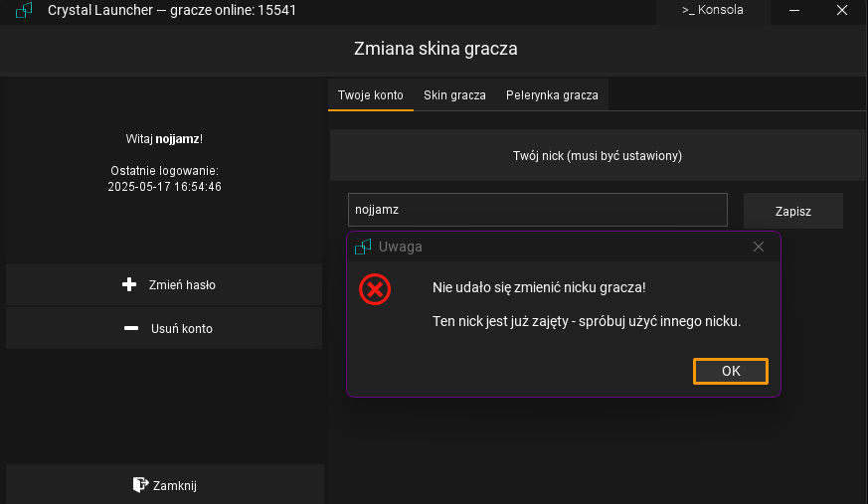The height and width of the screenshot is (504, 868).
Task: Click the nick input field containing nojjamz
Action: click(x=537, y=210)
